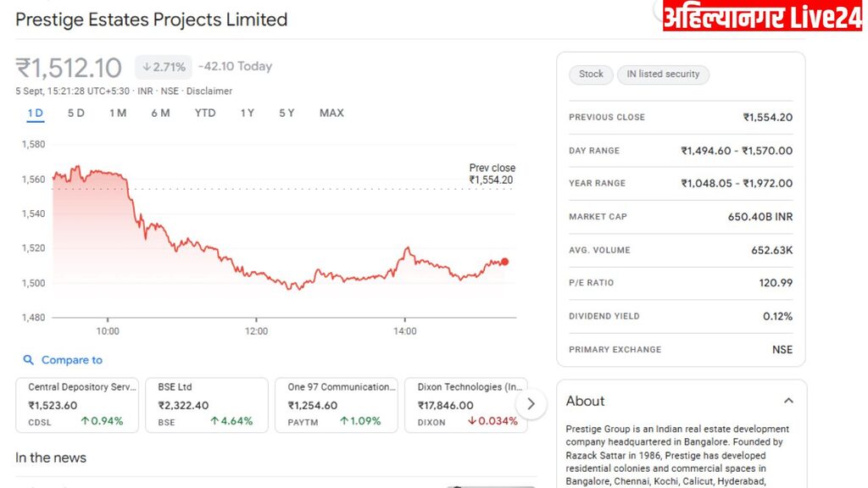Click the IN listed security chip
This screenshot has width=868, height=488.
663,75
